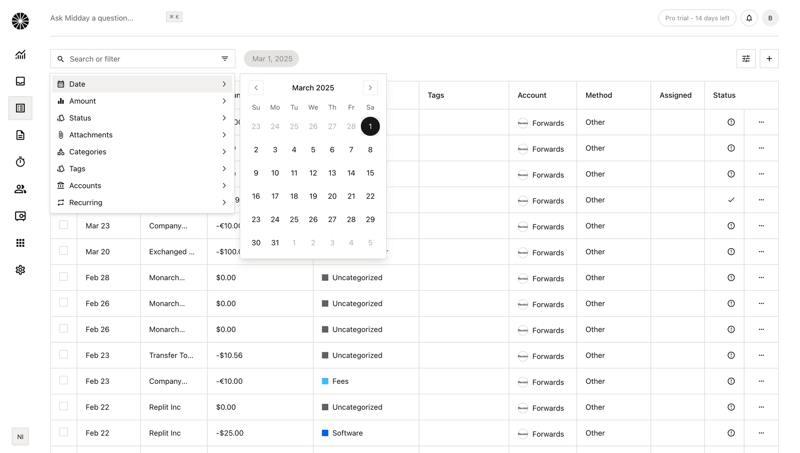Open row actions menu for Feb 22 Software row

[x=761, y=433]
